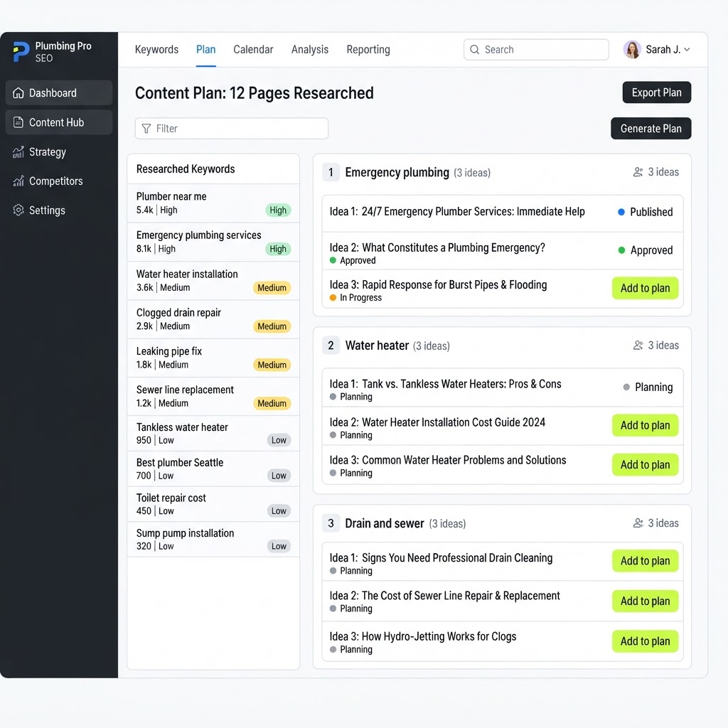Image resolution: width=728 pixels, height=728 pixels.
Task: Open Settings in the sidebar
Action: tap(59, 210)
